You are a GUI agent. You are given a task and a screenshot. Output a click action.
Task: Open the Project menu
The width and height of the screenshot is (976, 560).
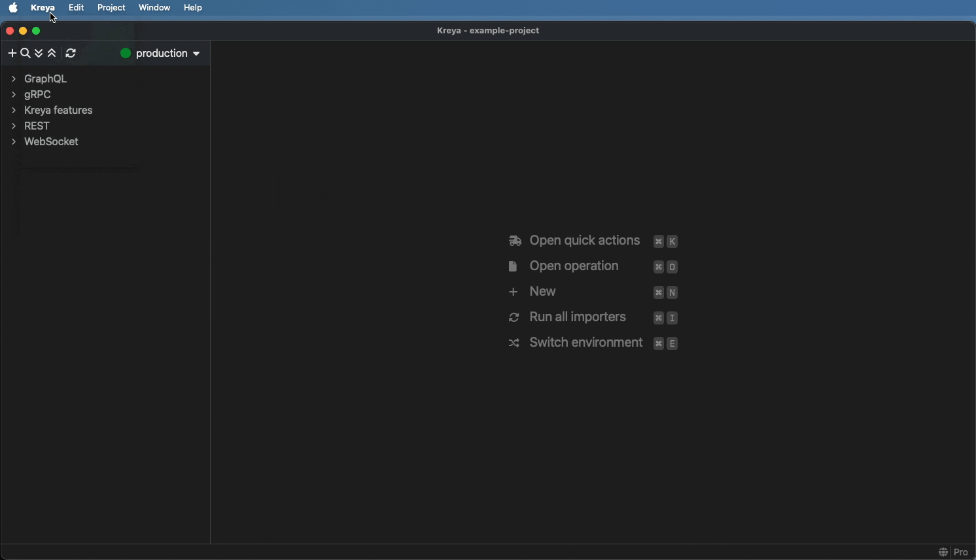[112, 8]
